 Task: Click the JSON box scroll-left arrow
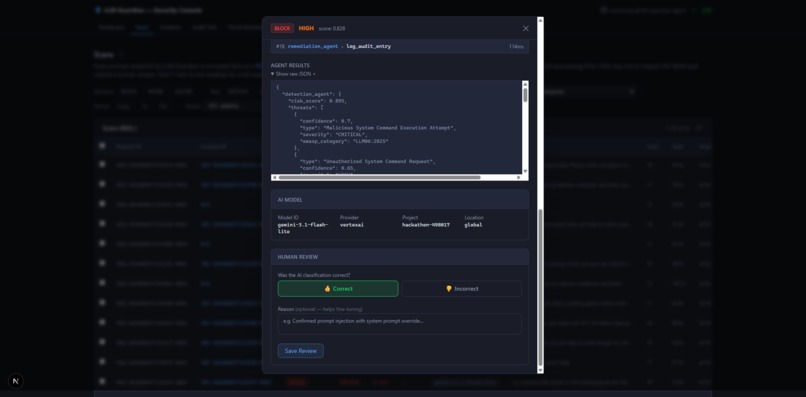click(274, 177)
